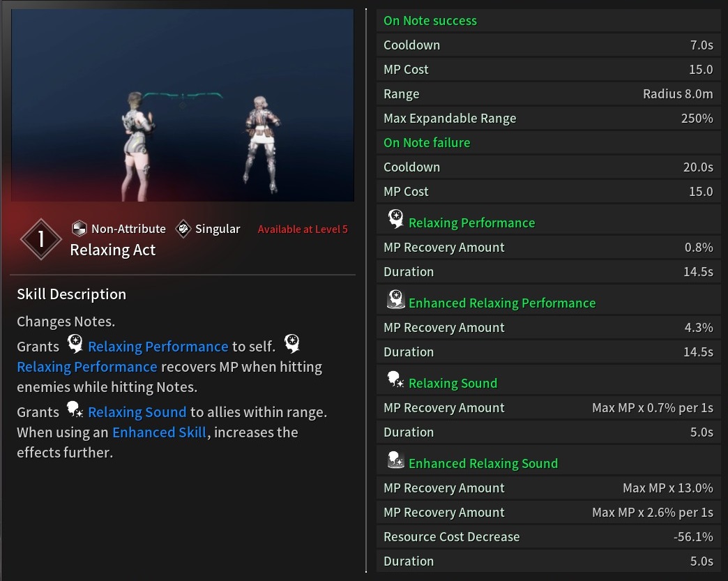Image resolution: width=728 pixels, height=581 pixels.
Task: Click the skill preview video thumbnail
Action: 183,105
